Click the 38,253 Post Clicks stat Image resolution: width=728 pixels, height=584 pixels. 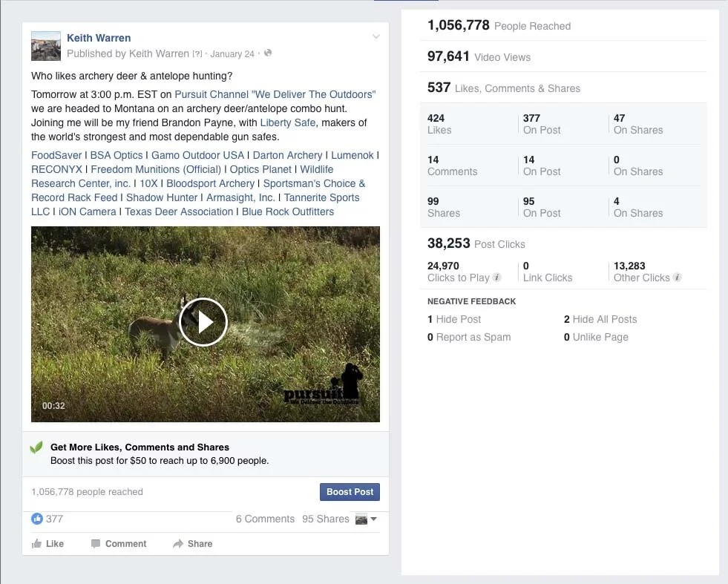click(x=476, y=243)
